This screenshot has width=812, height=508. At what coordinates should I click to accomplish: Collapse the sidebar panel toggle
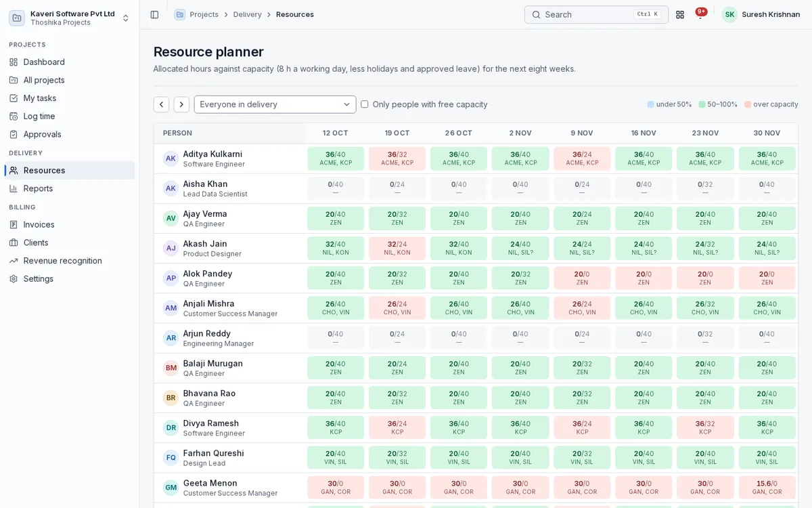pos(154,14)
